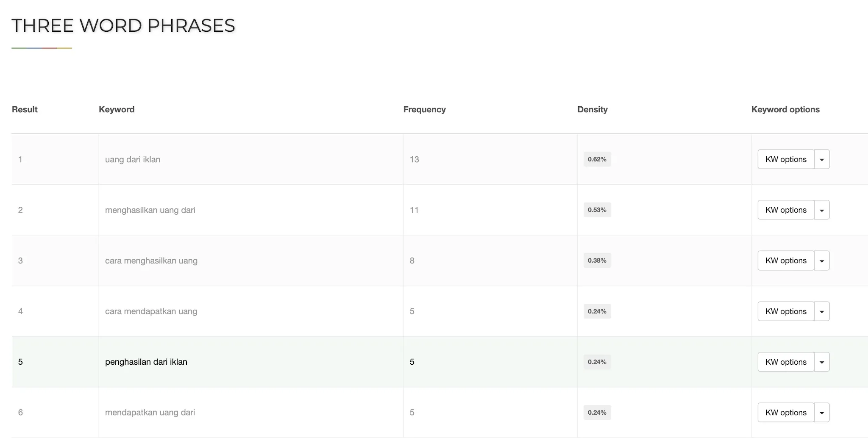Click the Keyword column header

point(117,109)
